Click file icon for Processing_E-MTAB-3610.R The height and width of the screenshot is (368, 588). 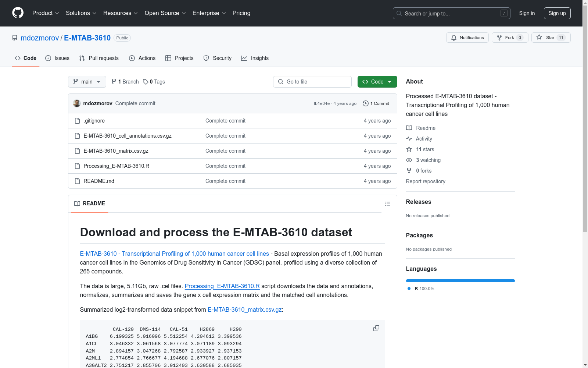point(77,166)
